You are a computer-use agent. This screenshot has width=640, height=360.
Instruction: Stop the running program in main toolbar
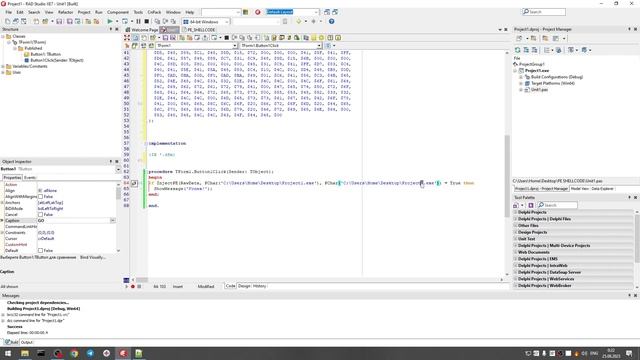tap(147, 21)
